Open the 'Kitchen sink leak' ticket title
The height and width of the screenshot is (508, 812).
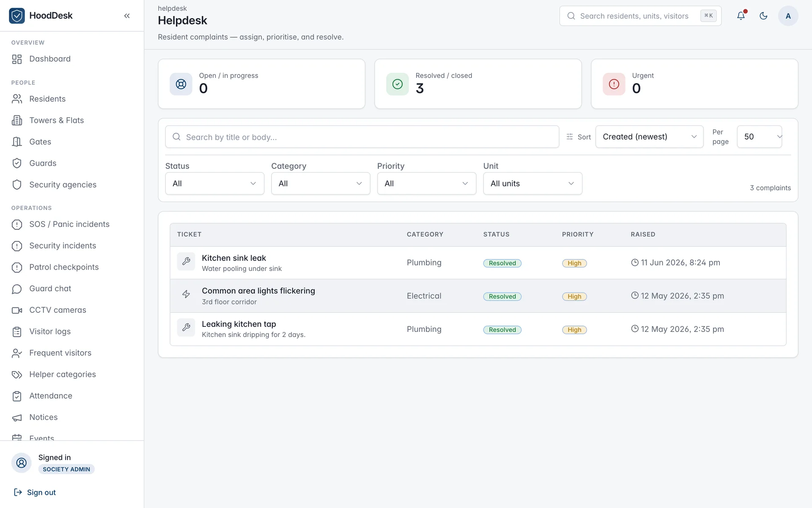(x=234, y=258)
